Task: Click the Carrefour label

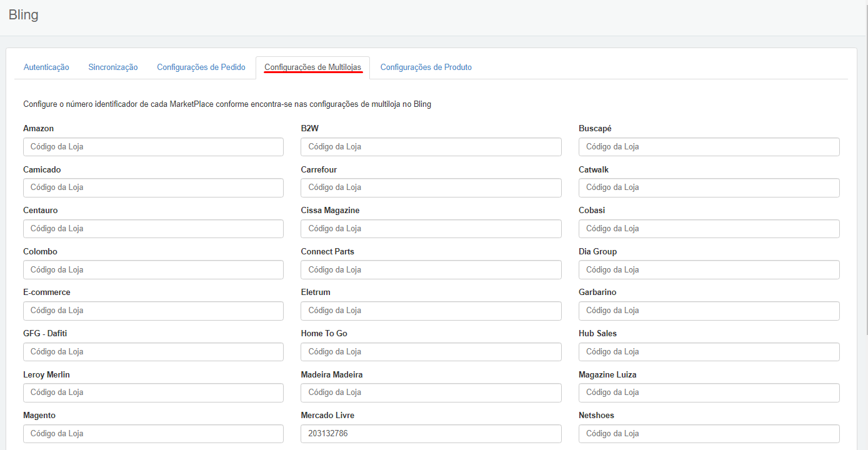Action: coord(319,169)
